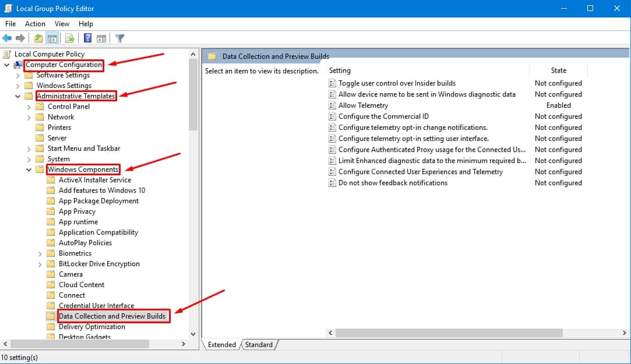The height and width of the screenshot is (364, 631).
Task: Click the Up one level folder icon
Action: 38,38
